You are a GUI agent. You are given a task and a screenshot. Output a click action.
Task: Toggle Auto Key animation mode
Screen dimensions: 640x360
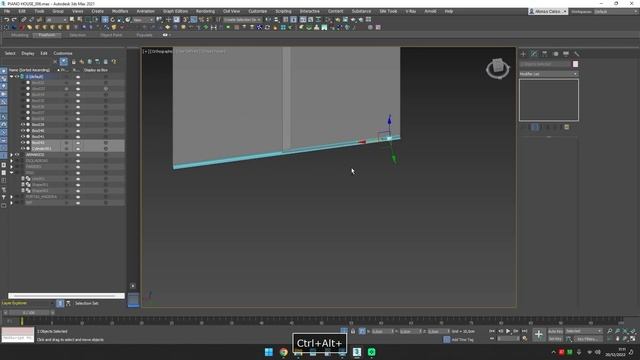click(555, 331)
